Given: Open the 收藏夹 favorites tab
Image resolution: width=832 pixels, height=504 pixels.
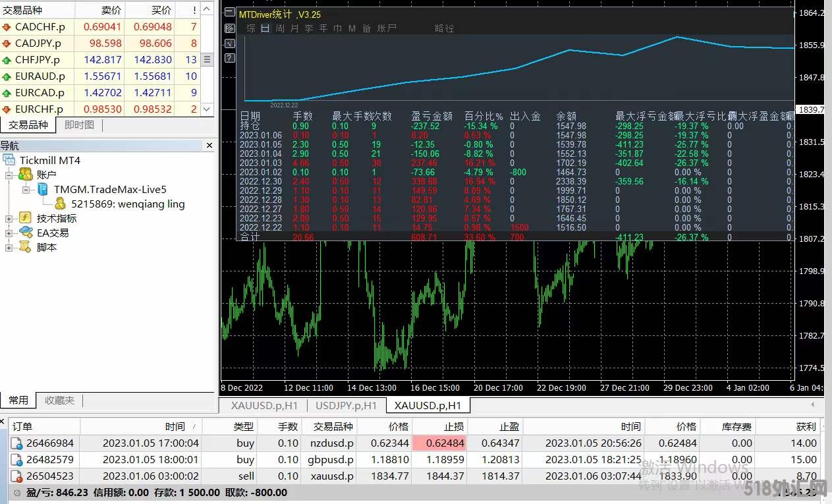Looking at the screenshot, I should (x=59, y=400).
